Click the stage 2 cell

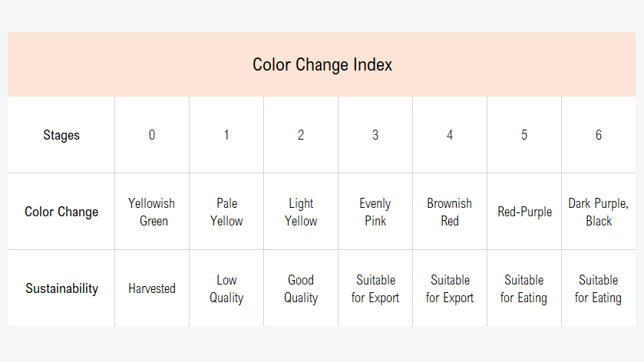[x=301, y=135]
